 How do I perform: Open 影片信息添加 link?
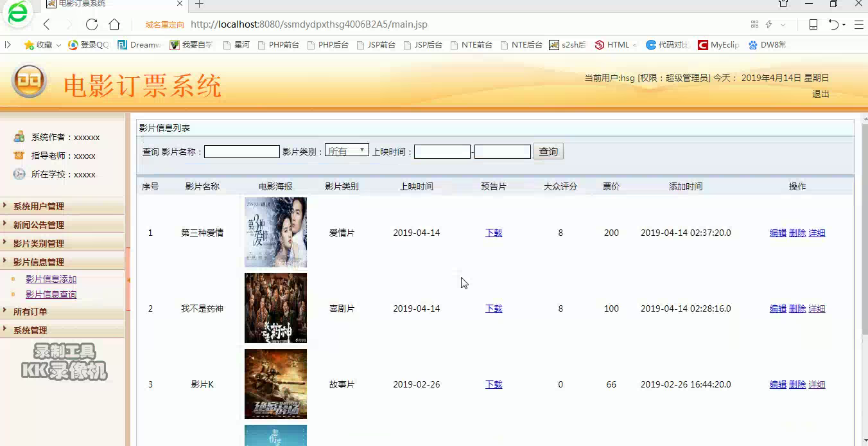click(x=51, y=279)
